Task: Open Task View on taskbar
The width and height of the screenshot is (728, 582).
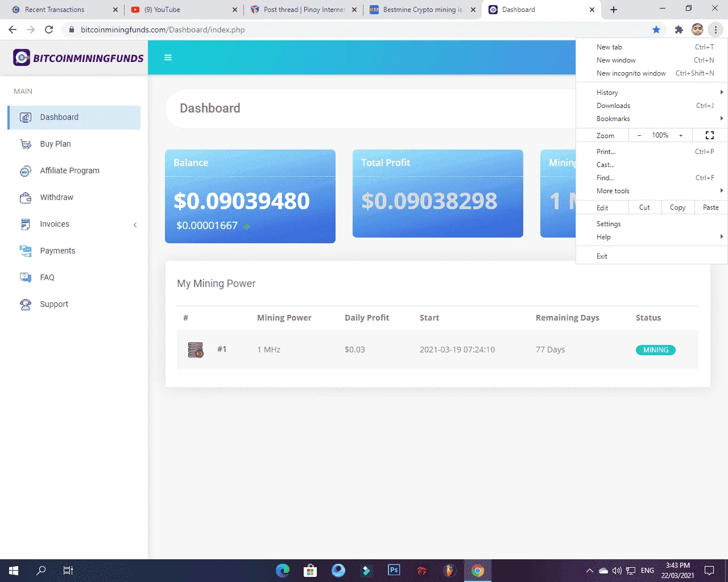Action: [x=68, y=571]
